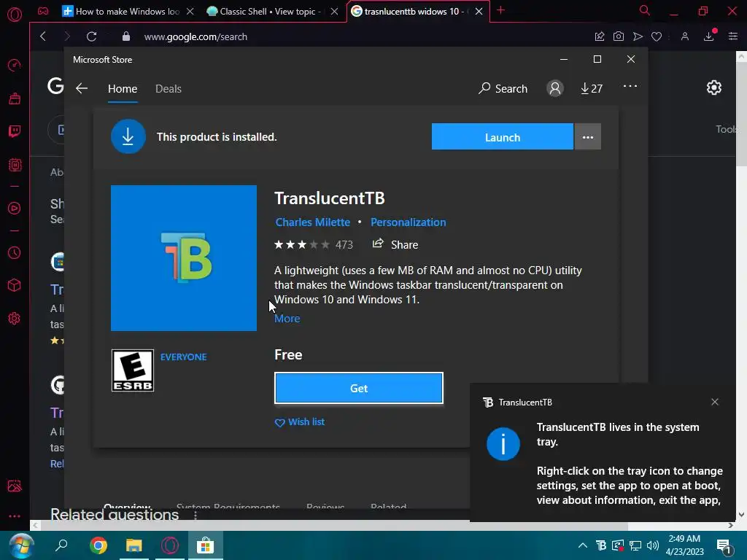The image size is (747, 560).
Task: Click the Get button
Action: [359, 388]
